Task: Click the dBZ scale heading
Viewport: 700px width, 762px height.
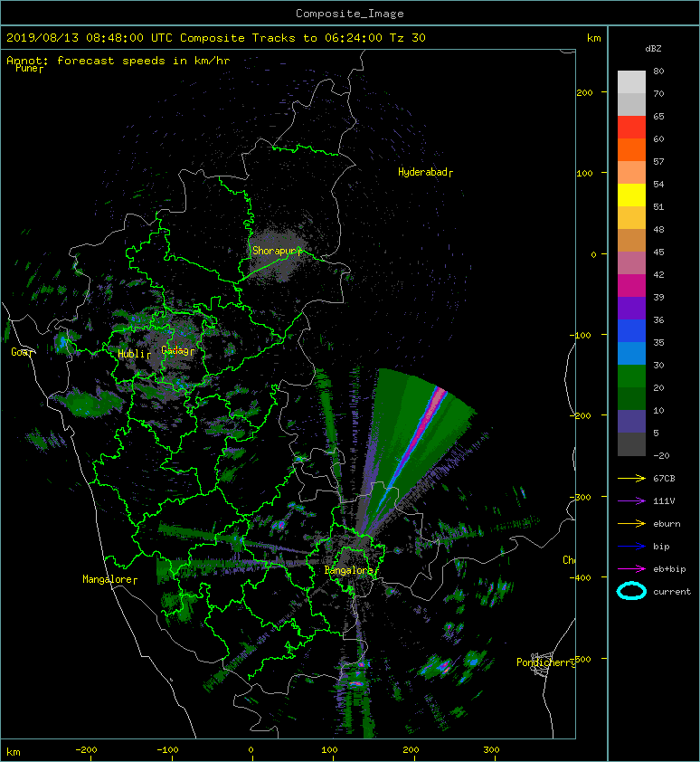Action: [x=653, y=49]
